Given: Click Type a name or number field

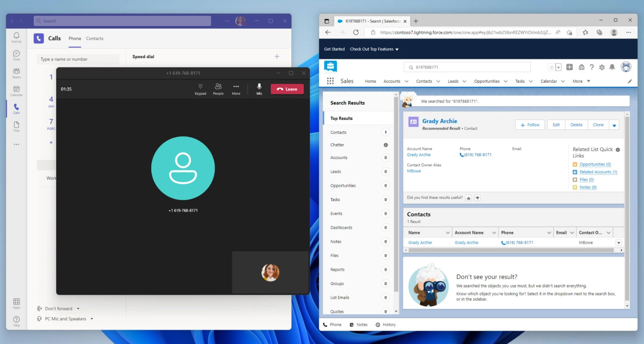Looking at the screenshot, I should click(78, 59).
